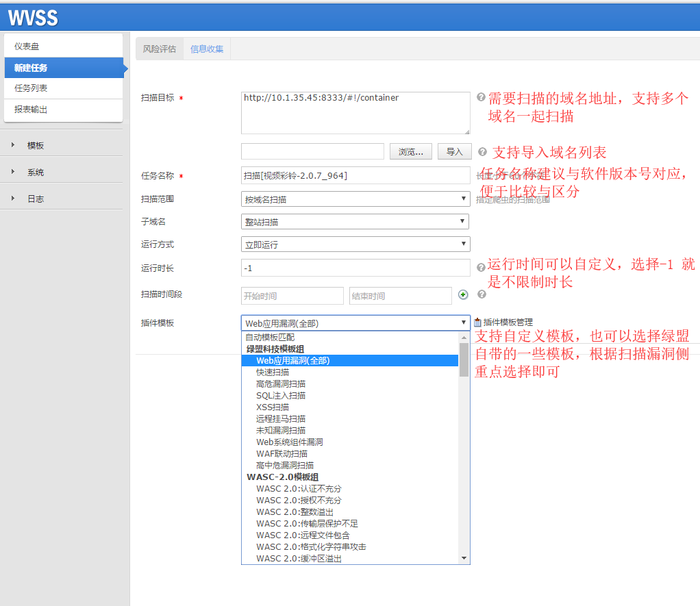
Task: Select WAF联动扫描 template
Action: (x=350, y=453)
